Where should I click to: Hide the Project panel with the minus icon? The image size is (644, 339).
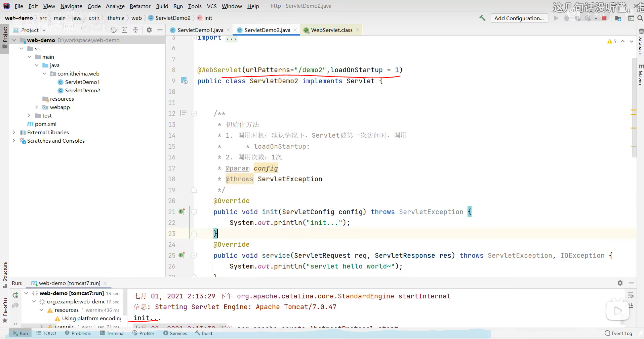160,30
